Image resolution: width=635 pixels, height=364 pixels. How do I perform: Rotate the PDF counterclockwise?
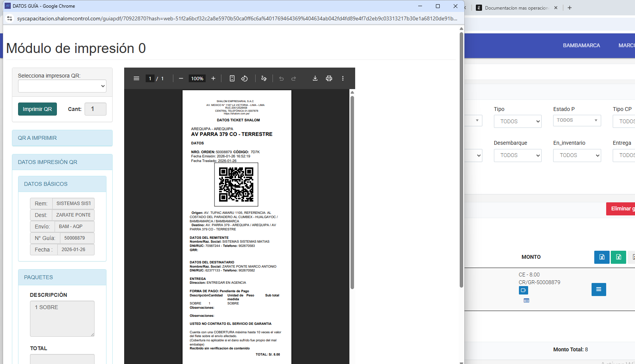(244, 78)
